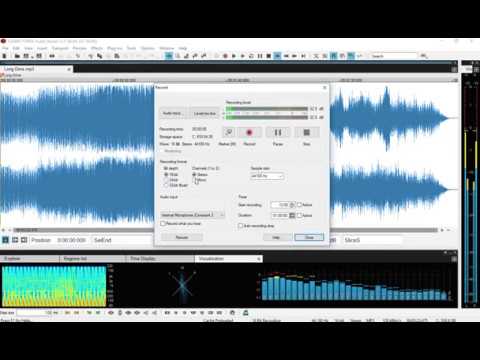480x360 pixels.
Task: Tick the Active checkbox beside Start recording
Action: 299,205
